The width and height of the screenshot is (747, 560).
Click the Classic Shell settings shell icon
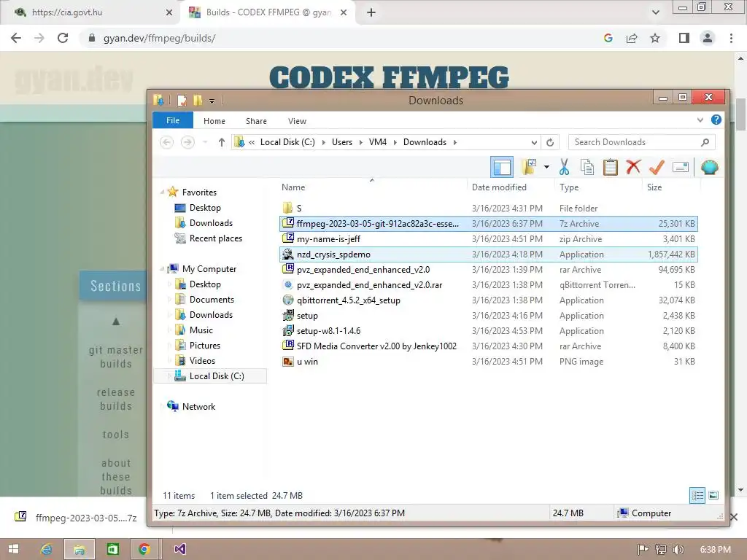[709, 167]
